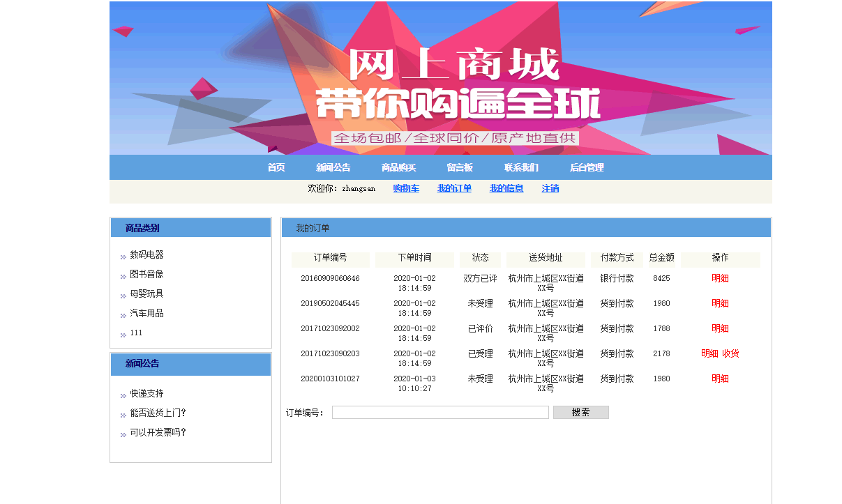Click bullet icon beside 111

click(x=123, y=335)
